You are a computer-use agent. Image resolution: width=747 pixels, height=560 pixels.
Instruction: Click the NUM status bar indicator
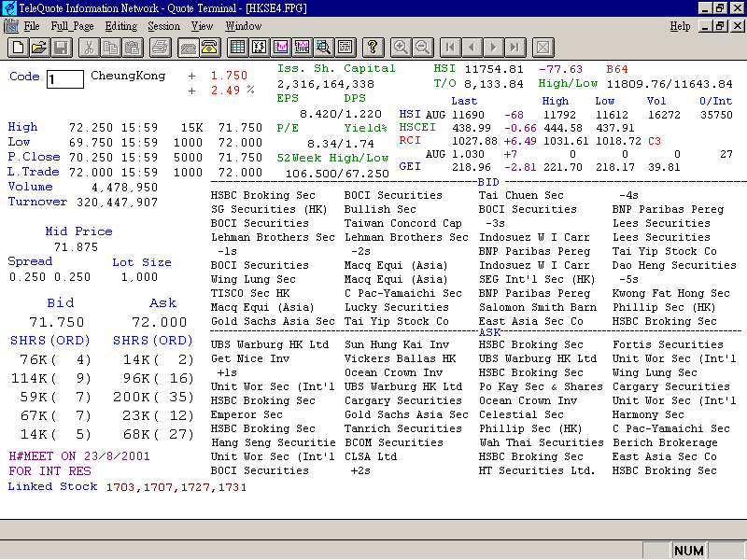688,551
